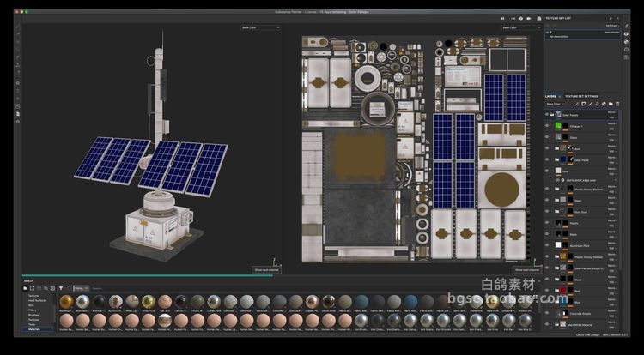Screen dimensions: 644x355
Task: Hide the Glass layer
Action: (x=547, y=137)
